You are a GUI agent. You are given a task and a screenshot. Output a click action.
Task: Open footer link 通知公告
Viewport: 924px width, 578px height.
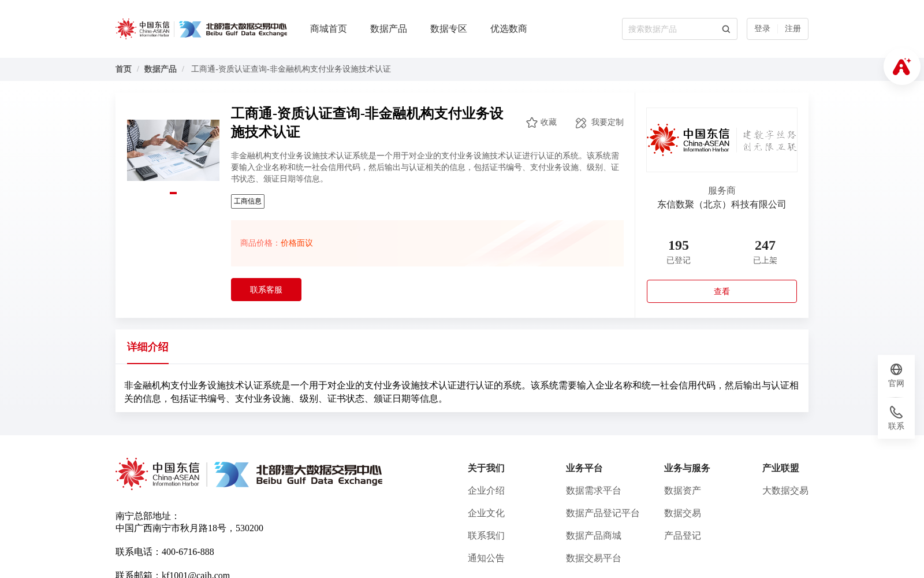point(486,558)
